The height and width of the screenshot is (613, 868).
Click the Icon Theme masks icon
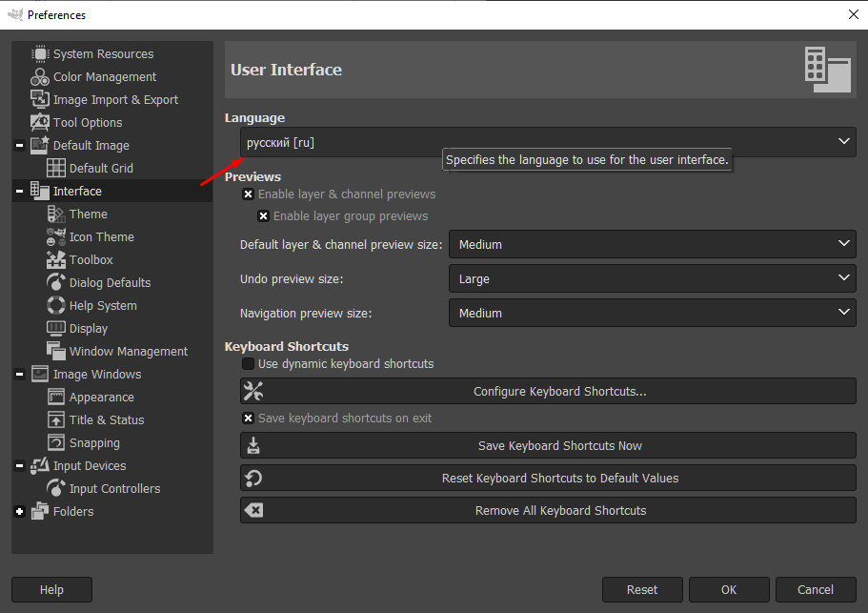tap(56, 236)
